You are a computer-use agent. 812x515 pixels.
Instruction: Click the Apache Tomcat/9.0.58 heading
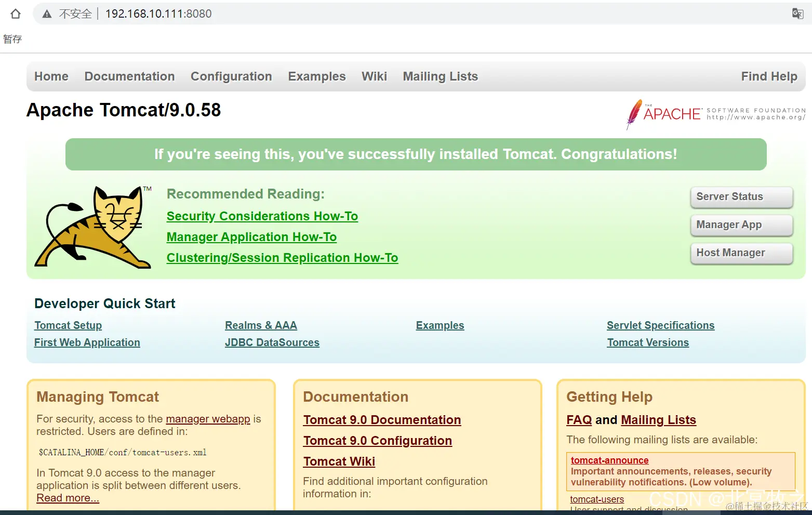pos(124,110)
